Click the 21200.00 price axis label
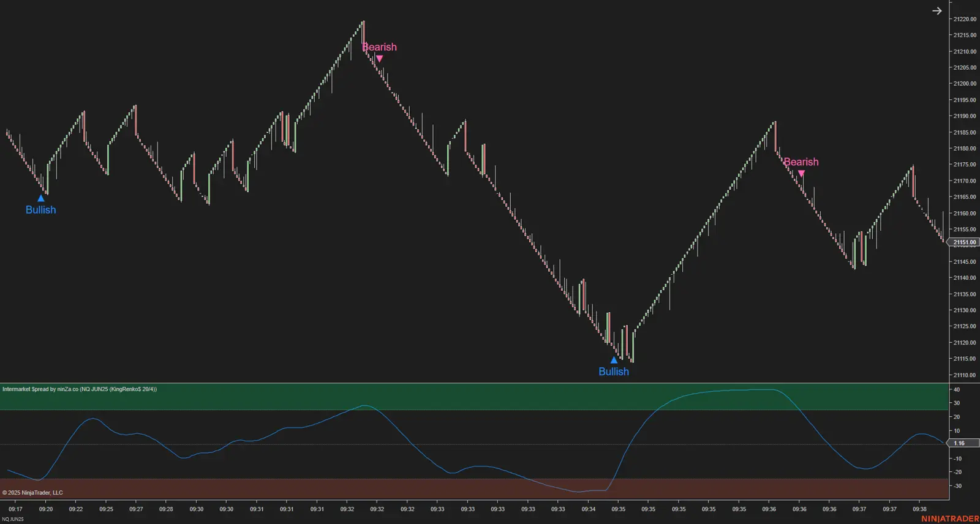This screenshot has height=524, width=980. (x=965, y=84)
